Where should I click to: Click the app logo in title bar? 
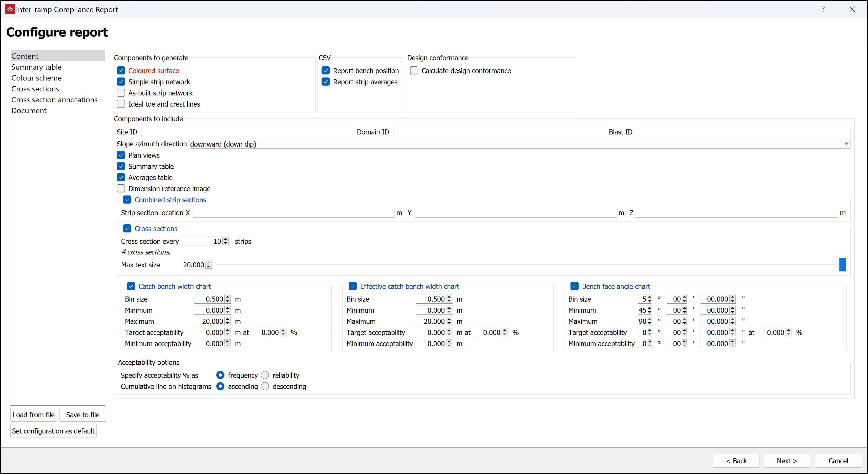[9, 9]
